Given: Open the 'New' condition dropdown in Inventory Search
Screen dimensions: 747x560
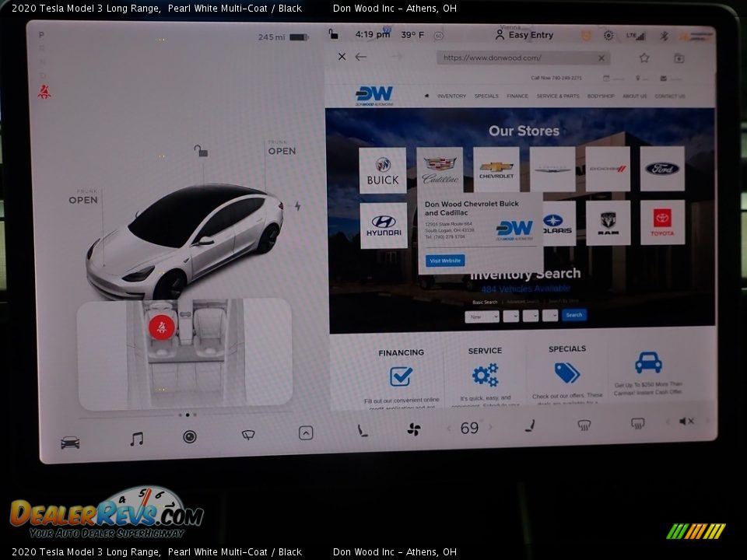Looking at the screenshot, I should pos(481,317).
